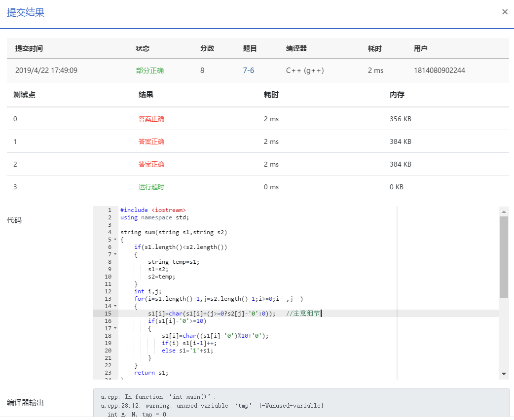
Task: Click line number 15 in gutter
Action: tap(108, 314)
